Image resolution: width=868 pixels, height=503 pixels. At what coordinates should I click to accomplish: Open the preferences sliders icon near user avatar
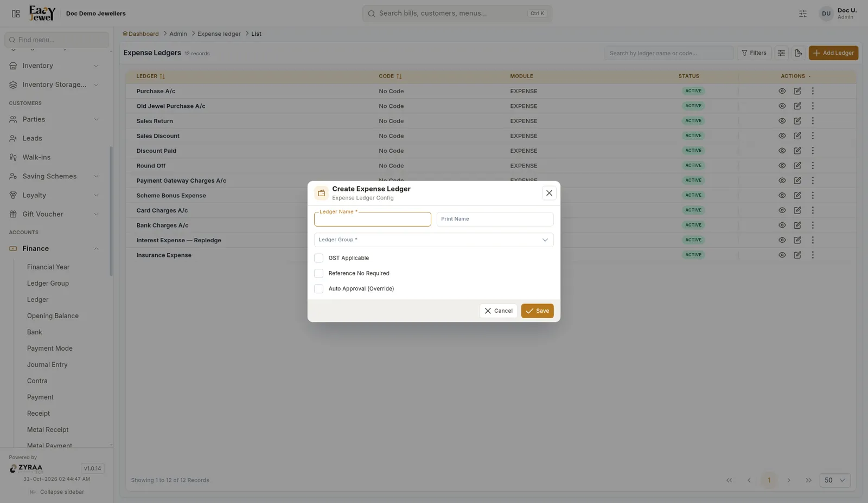pyautogui.click(x=803, y=14)
